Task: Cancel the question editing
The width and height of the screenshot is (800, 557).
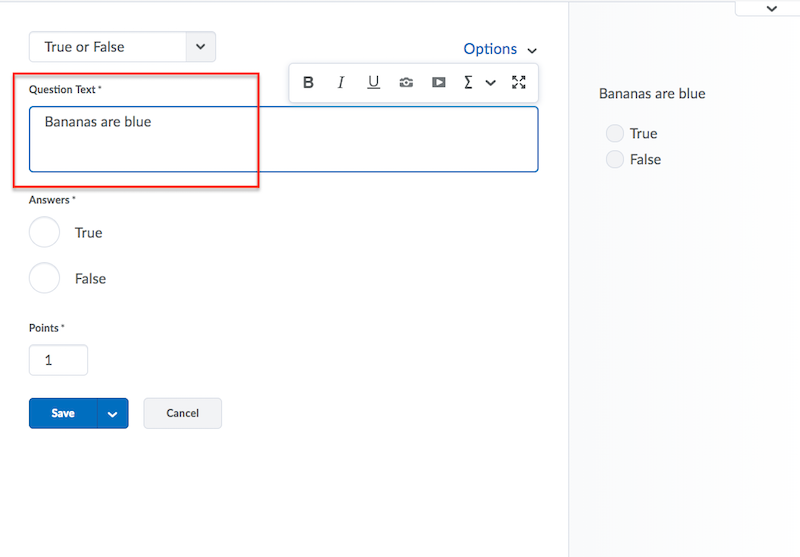Action: [x=182, y=414]
